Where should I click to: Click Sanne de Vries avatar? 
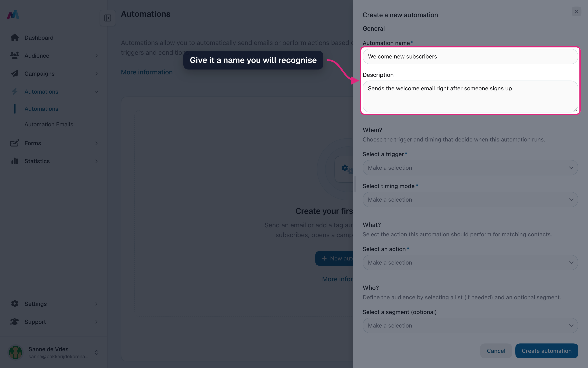point(16,352)
